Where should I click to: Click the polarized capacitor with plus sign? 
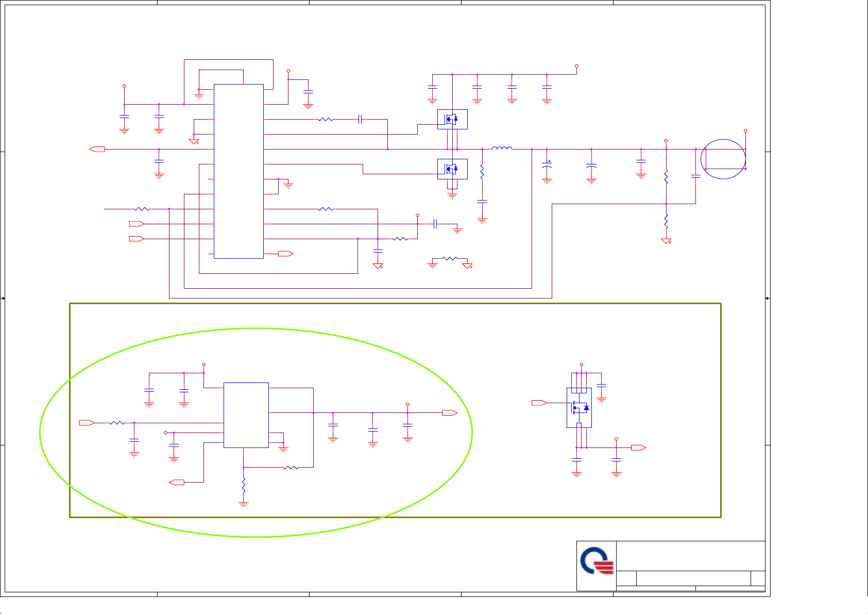click(x=547, y=165)
